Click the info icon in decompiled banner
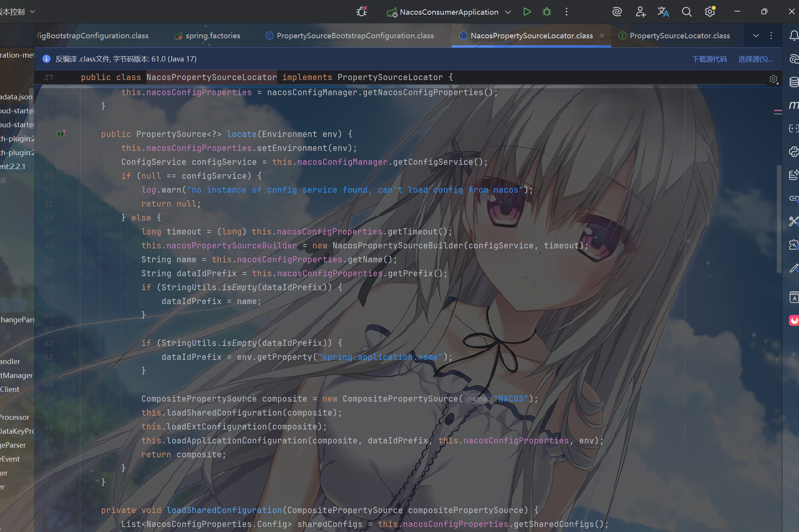This screenshot has height=532, width=799. [46, 59]
